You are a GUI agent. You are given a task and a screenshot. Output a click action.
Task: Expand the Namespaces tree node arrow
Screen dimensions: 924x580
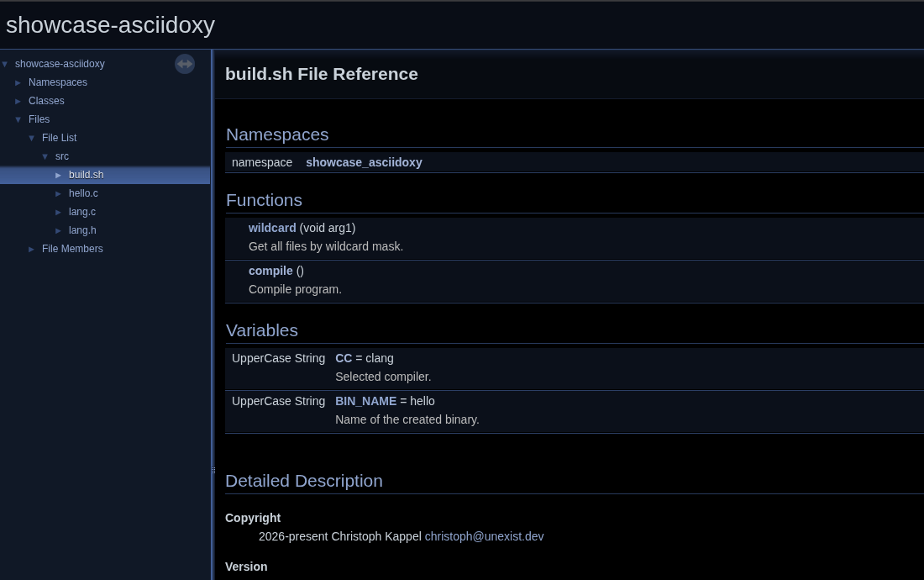pyautogui.click(x=18, y=82)
